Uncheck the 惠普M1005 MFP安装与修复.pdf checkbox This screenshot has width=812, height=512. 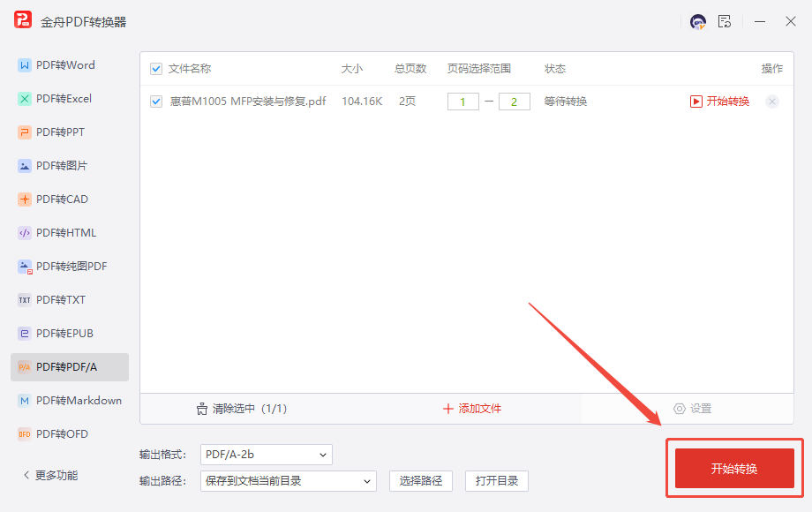(x=156, y=102)
